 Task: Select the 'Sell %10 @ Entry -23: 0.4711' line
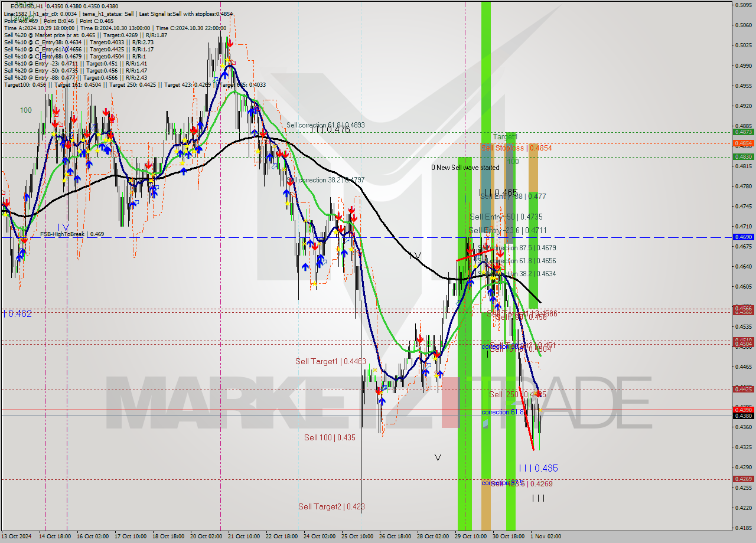(76, 63)
